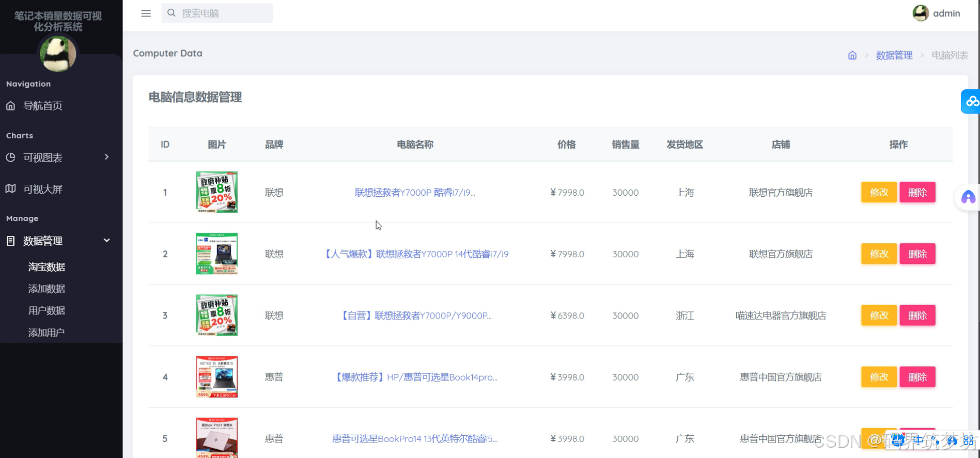This screenshot has width=980, height=458.
Task: Open link 联想拯救者Y7000P 酷睿i7/i9...
Action: tap(415, 193)
